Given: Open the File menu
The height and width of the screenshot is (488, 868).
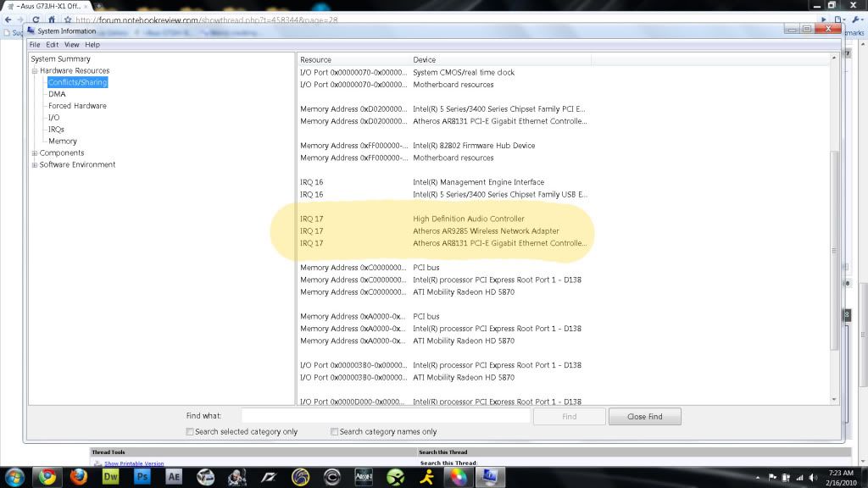Looking at the screenshot, I should pyautogui.click(x=35, y=45).
